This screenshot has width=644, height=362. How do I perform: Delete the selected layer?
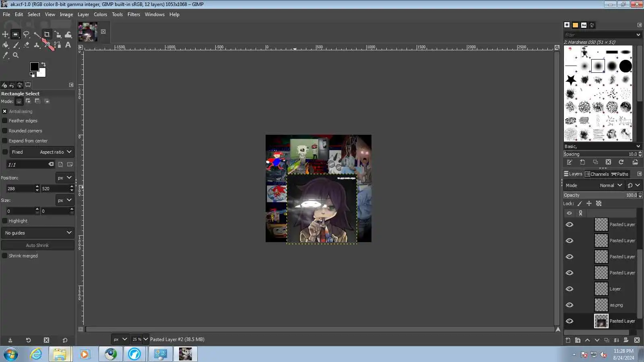pos(637,340)
